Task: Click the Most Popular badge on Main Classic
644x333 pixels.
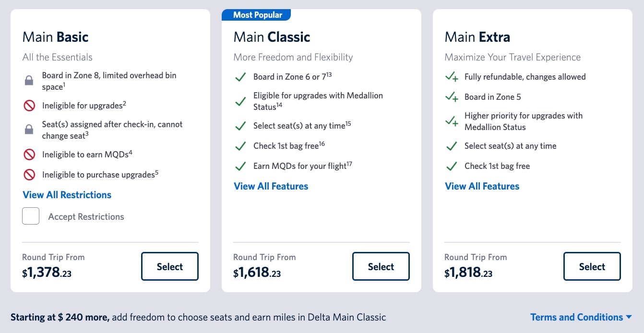Action: [x=256, y=15]
